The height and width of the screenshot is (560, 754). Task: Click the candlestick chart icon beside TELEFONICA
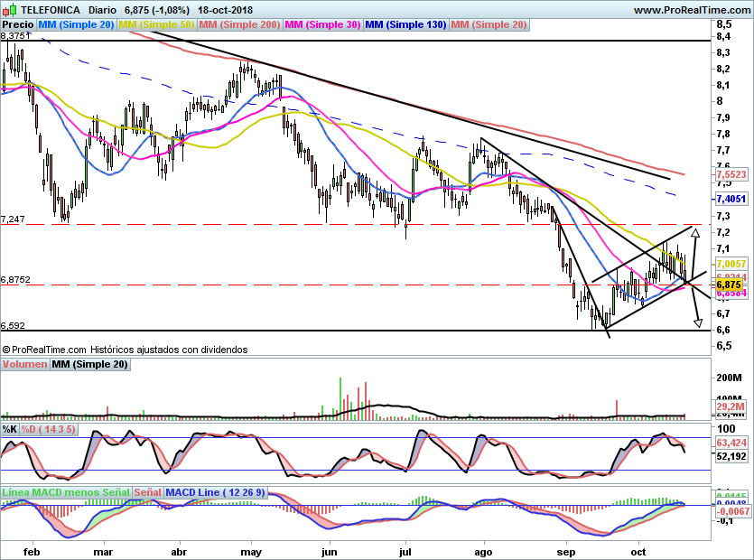pos(10,10)
